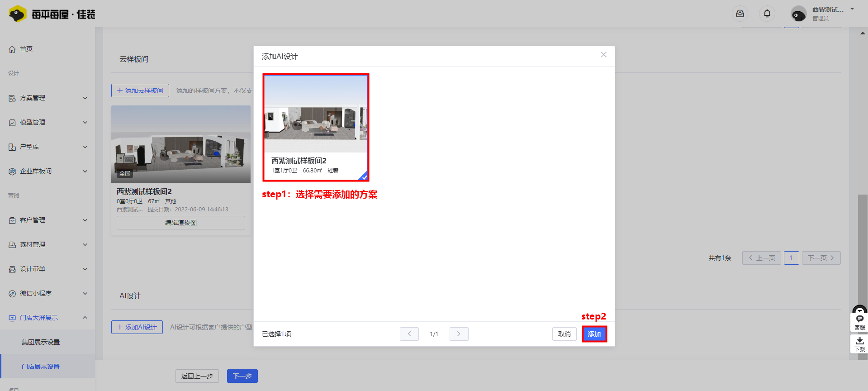
Task: Click the 方案管理 sidebar icon
Action: coord(12,98)
